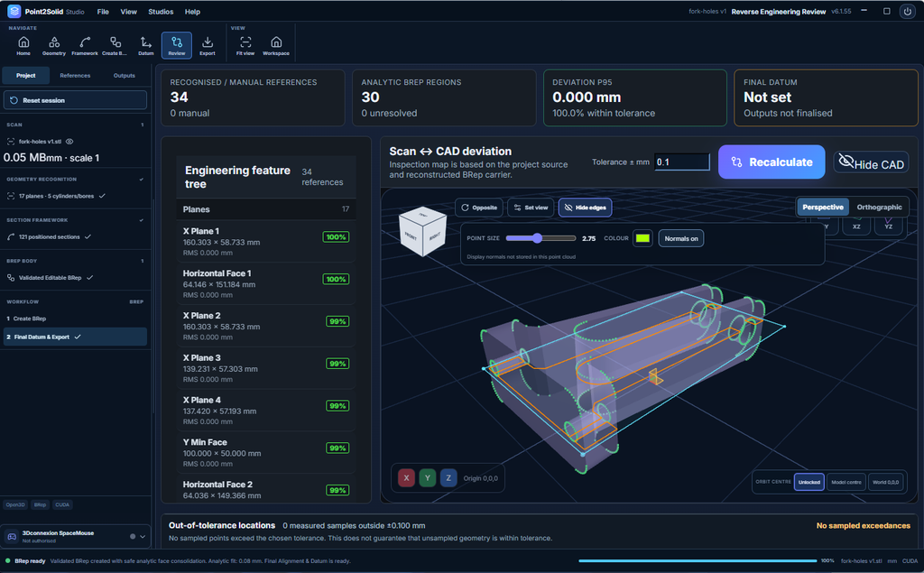The width and height of the screenshot is (924, 573).
Task: Click the green Y axis button
Action: click(x=427, y=478)
